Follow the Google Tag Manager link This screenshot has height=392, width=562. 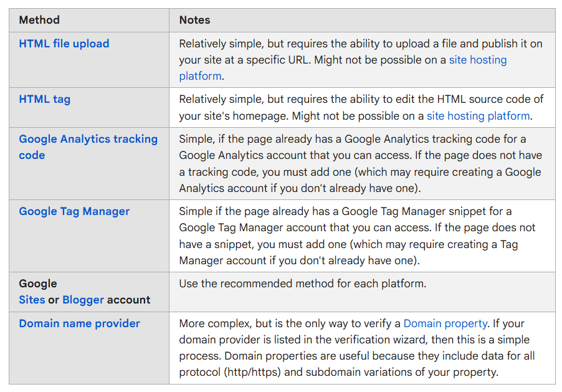74,211
